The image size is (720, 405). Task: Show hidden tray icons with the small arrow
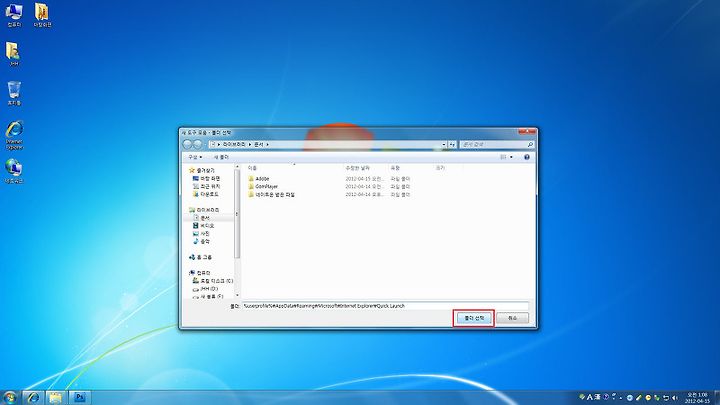[621, 398]
